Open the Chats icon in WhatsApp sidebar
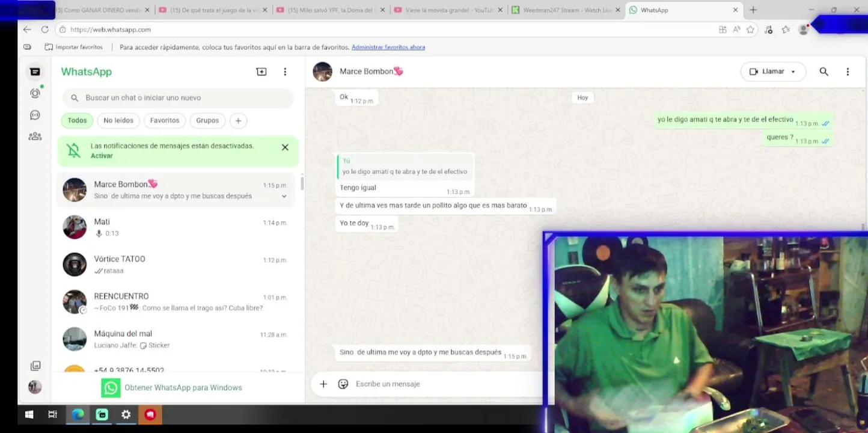This screenshot has height=433, width=868. (35, 72)
